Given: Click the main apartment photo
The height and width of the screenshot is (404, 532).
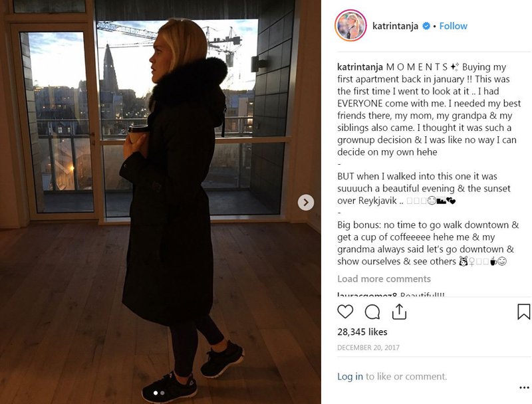Looking at the screenshot, I should tap(160, 202).
